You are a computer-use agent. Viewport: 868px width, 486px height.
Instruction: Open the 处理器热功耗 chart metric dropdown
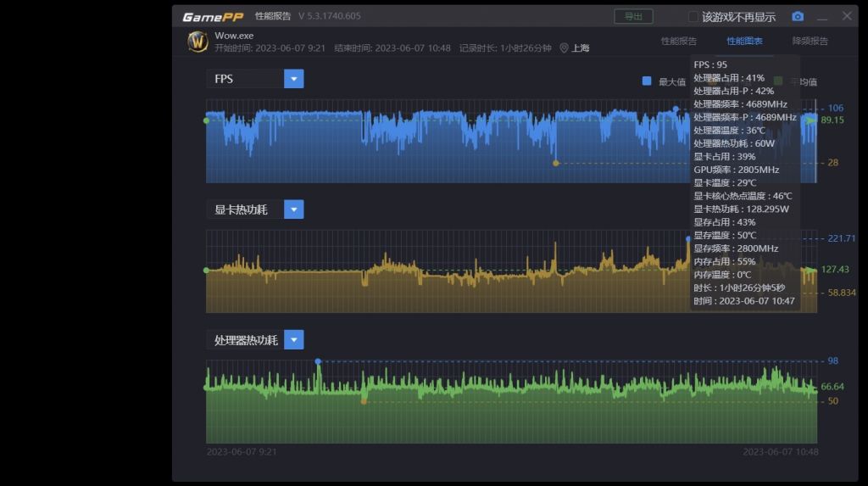[x=293, y=340]
